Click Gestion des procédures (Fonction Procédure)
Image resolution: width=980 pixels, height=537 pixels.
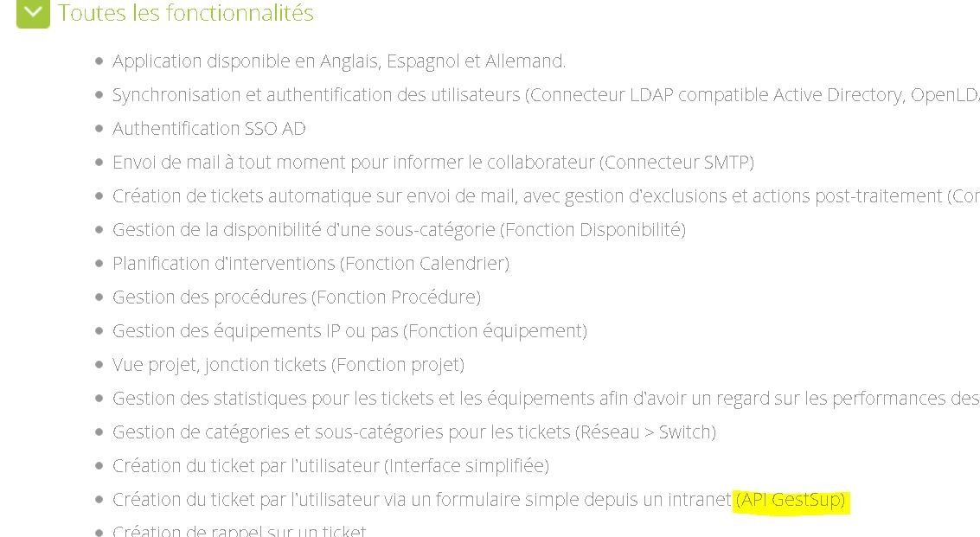point(297,297)
